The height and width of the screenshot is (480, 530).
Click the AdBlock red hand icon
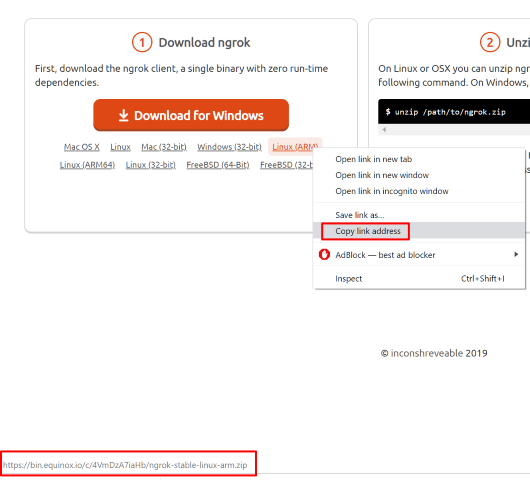324,255
